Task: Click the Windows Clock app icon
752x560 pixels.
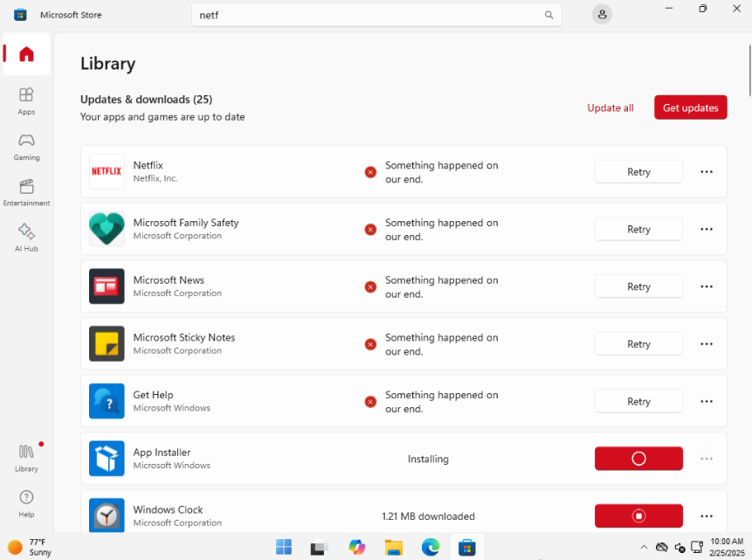Action: pos(107,515)
